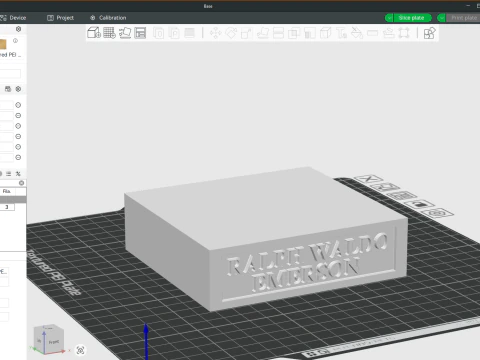
Task: Click the save preset icon in side panel
Action: tap(8, 89)
